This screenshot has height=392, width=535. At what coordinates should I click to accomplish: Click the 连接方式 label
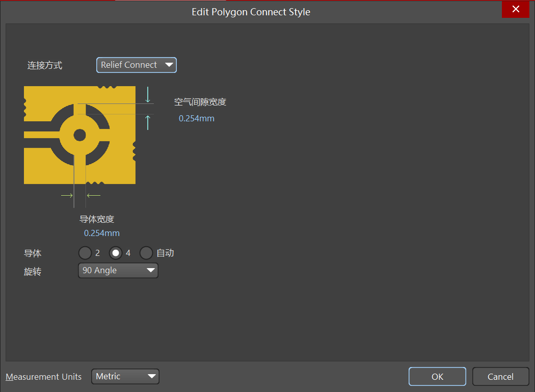45,65
